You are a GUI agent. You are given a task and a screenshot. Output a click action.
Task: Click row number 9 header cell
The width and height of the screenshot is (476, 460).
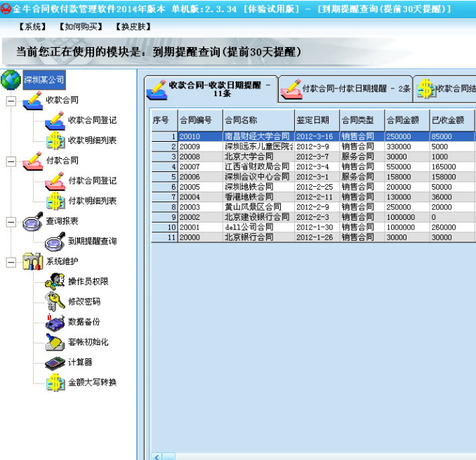[164, 217]
